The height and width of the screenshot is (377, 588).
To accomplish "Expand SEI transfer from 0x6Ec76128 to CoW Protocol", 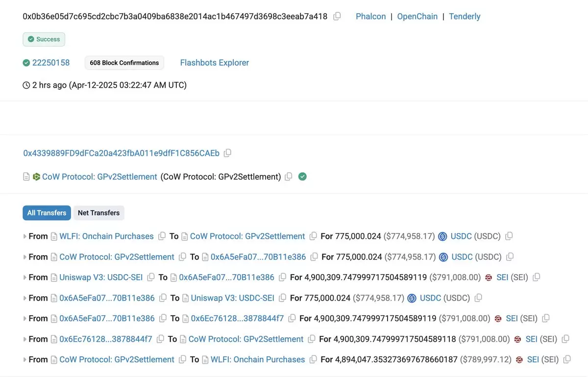I will point(25,339).
